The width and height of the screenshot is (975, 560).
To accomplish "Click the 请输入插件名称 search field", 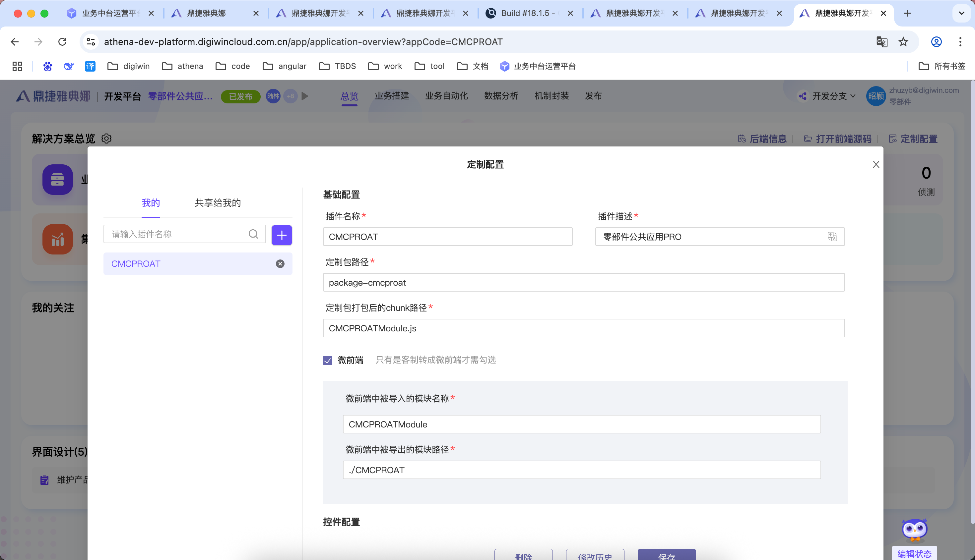I will coord(185,234).
